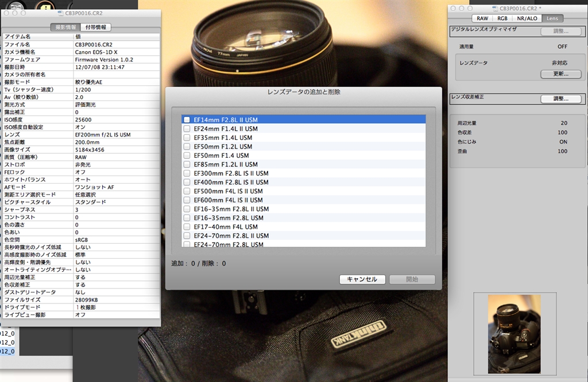Select checkbox for EF16-35mm F2.8L II USM
588x382 pixels.
[x=187, y=209]
